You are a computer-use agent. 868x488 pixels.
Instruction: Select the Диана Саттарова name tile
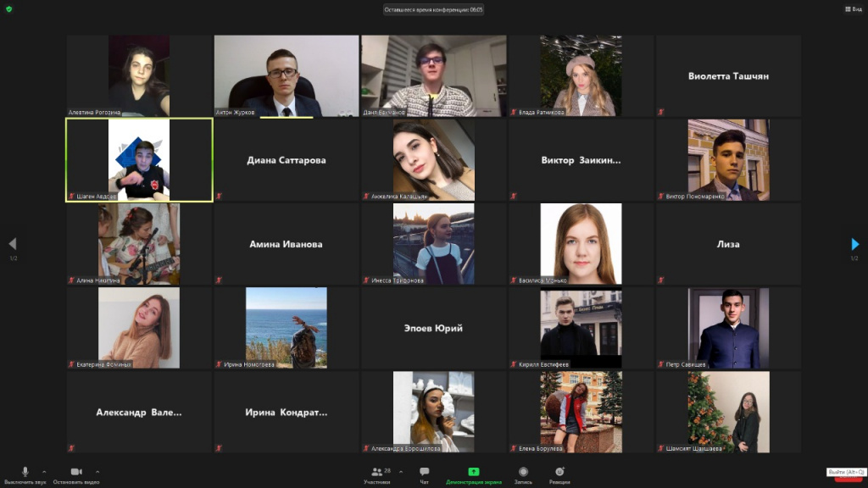(x=287, y=160)
